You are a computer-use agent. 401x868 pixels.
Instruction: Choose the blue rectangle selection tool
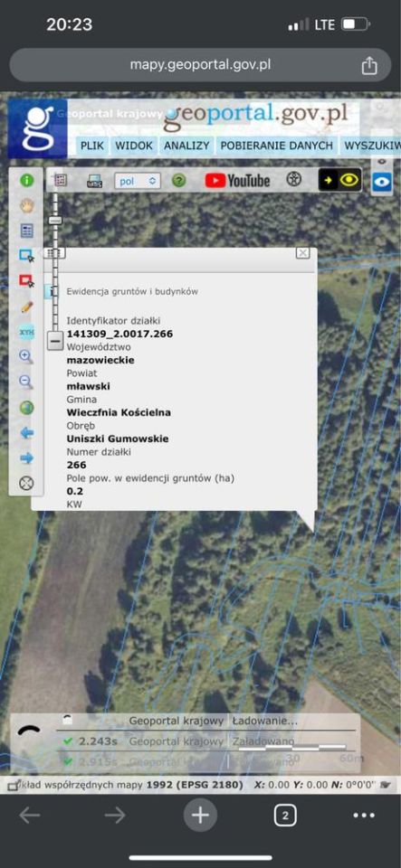tap(26, 256)
